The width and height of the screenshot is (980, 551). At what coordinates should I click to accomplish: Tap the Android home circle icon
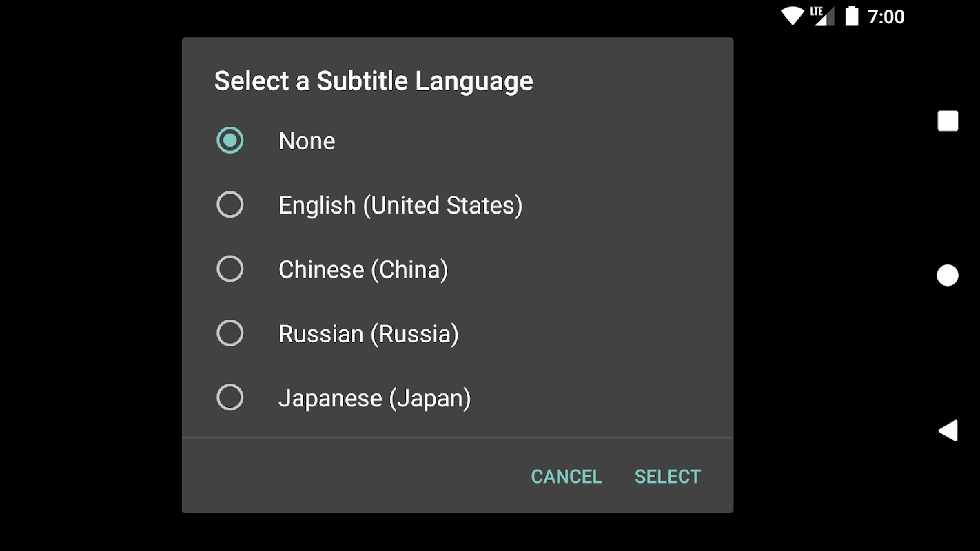tap(948, 275)
